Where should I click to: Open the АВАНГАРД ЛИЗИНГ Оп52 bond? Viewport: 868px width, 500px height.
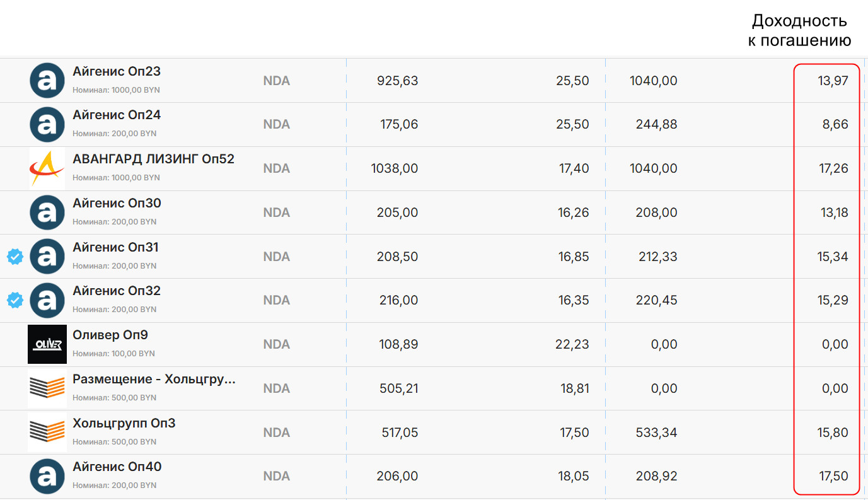[153, 159]
